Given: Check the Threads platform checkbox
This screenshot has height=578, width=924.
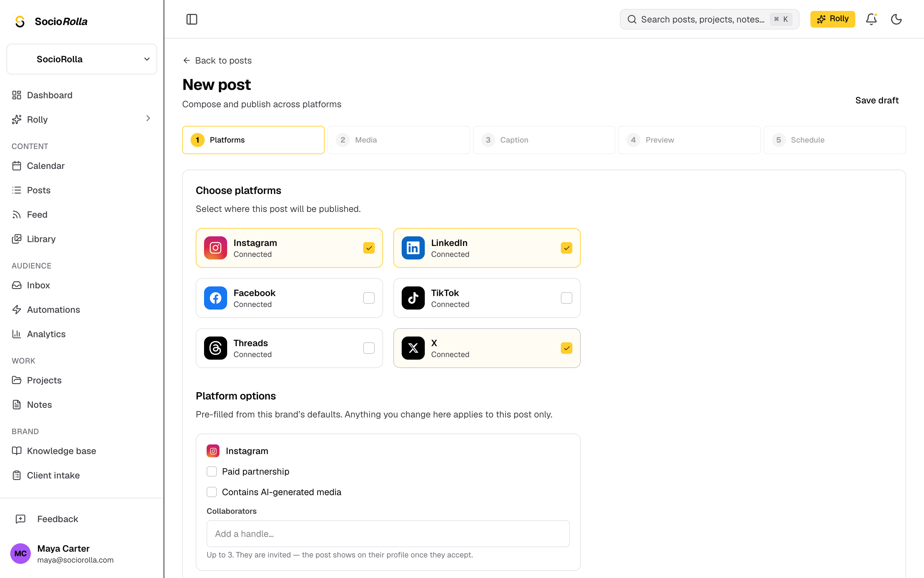Looking at the screenshot, I should [368, 348].
